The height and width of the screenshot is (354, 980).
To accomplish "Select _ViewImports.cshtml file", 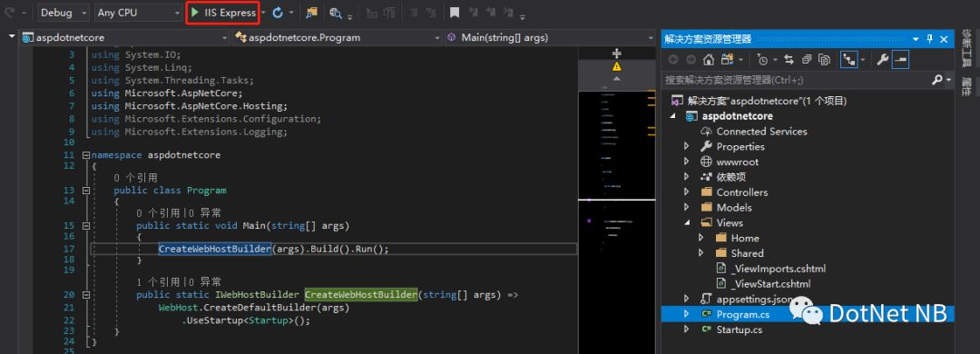I will coord(778,269).
